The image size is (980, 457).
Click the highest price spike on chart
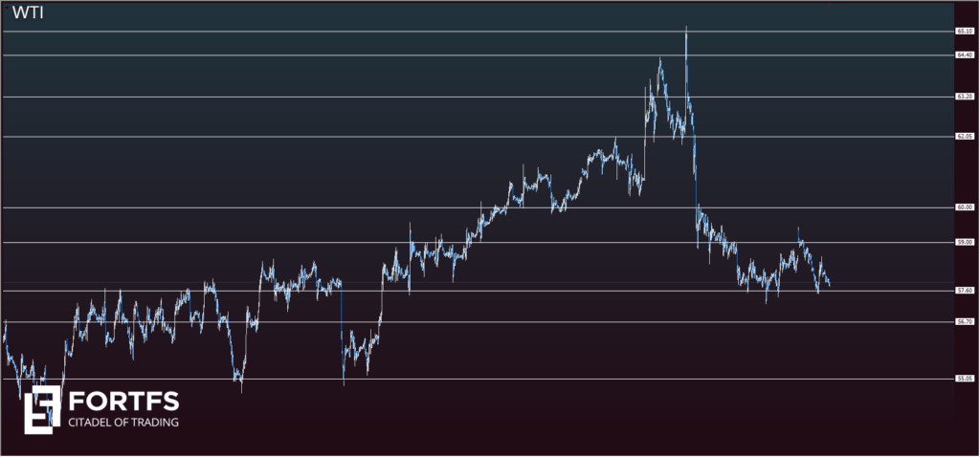pyautogui.click(x=686, y=29)
